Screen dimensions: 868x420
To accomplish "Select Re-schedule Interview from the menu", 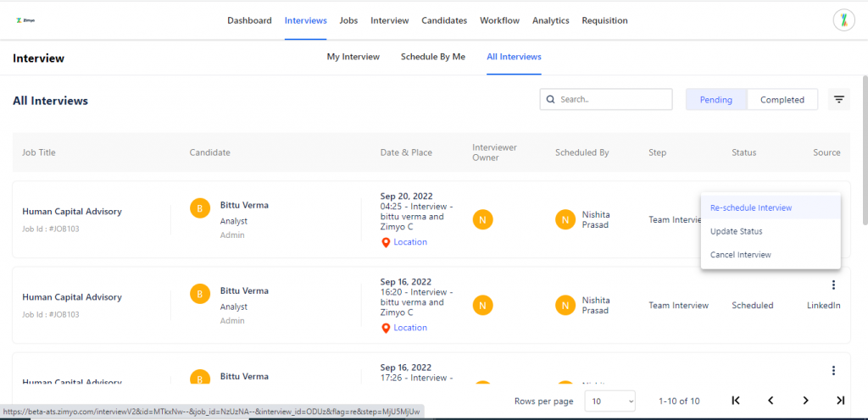I will 750,207.
